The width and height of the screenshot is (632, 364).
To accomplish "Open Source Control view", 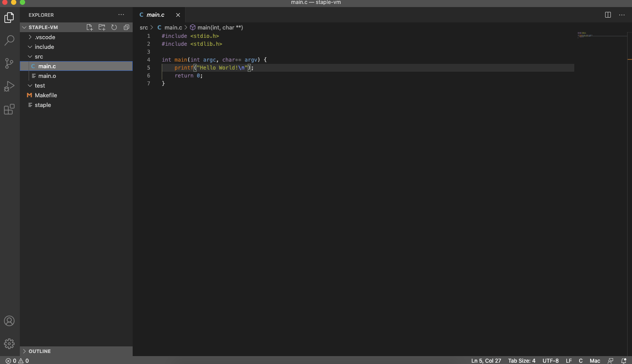I will point(9,63).
